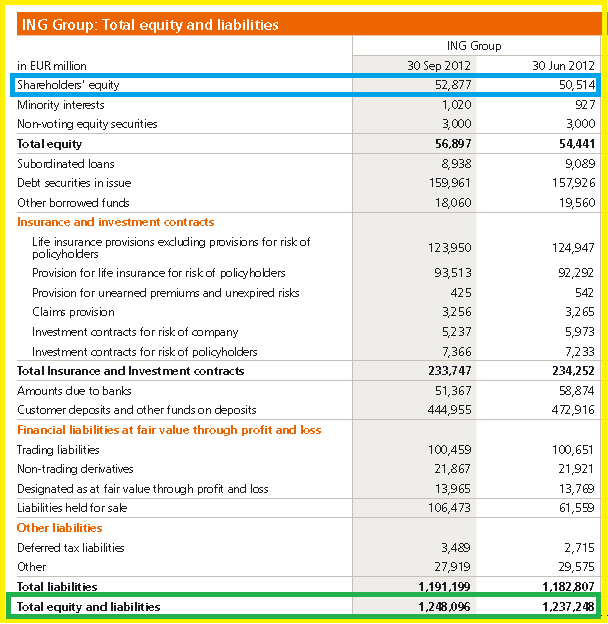The image size is (608, 624).
Task: Click 'Investment contracts for risk of policyholders' label
Action: [145, 352]
